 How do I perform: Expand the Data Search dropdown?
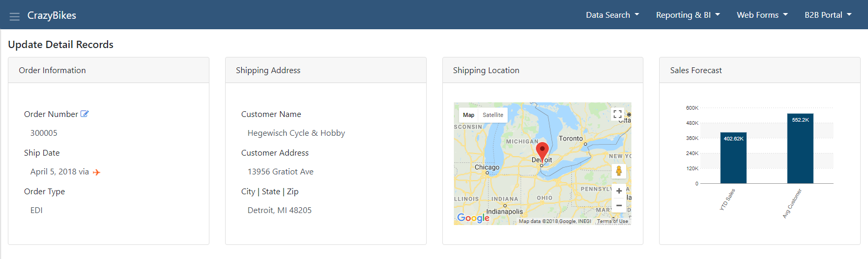click(613, 15)
